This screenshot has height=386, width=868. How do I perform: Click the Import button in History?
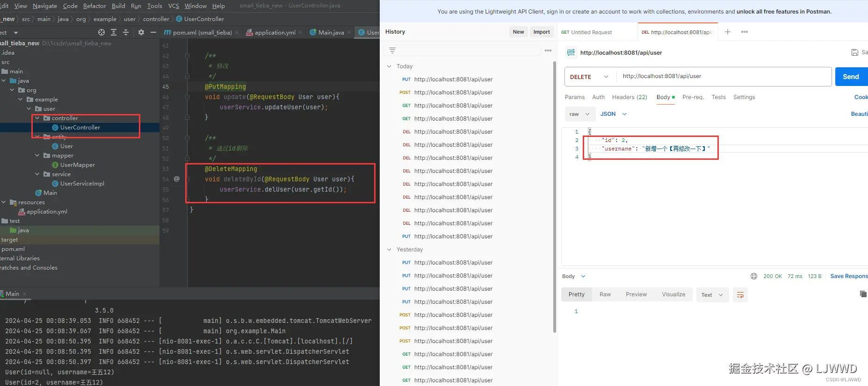pyautogui.click(x=542, y=32)
